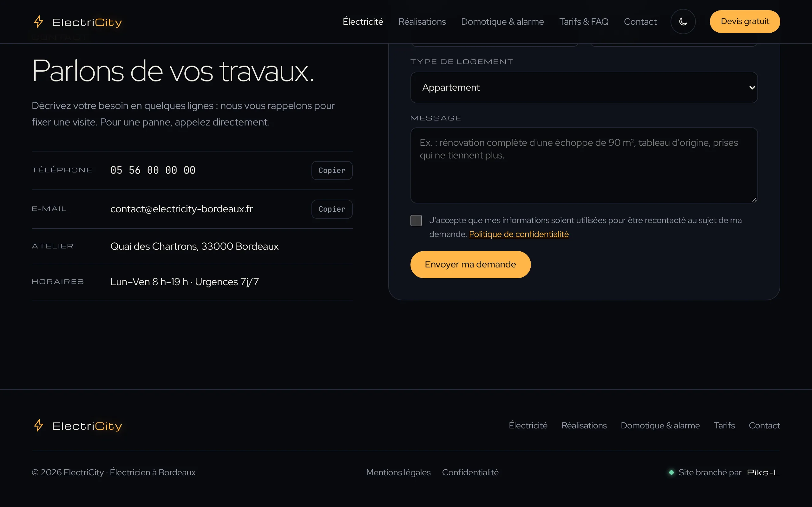Open the Piks-L credit link
This screenshot has height=507, width=812.
[x=763, y=472]
